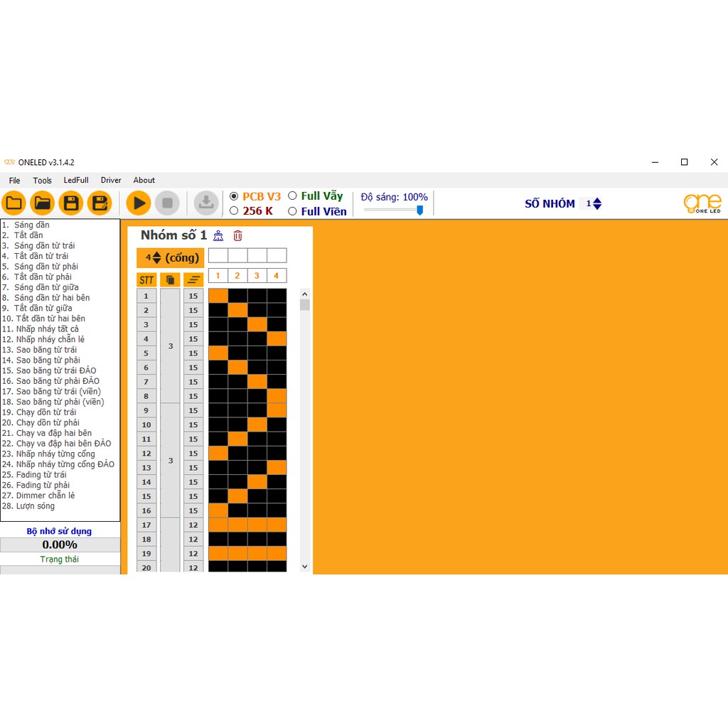
Task: Select effect 25. Fading từ trái
Action: tap(34, 474)
